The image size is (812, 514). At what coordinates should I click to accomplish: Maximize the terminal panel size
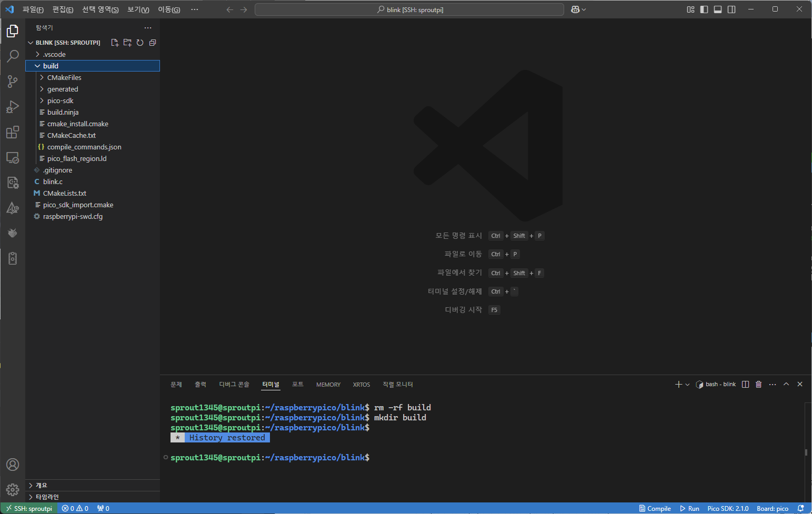786,385
